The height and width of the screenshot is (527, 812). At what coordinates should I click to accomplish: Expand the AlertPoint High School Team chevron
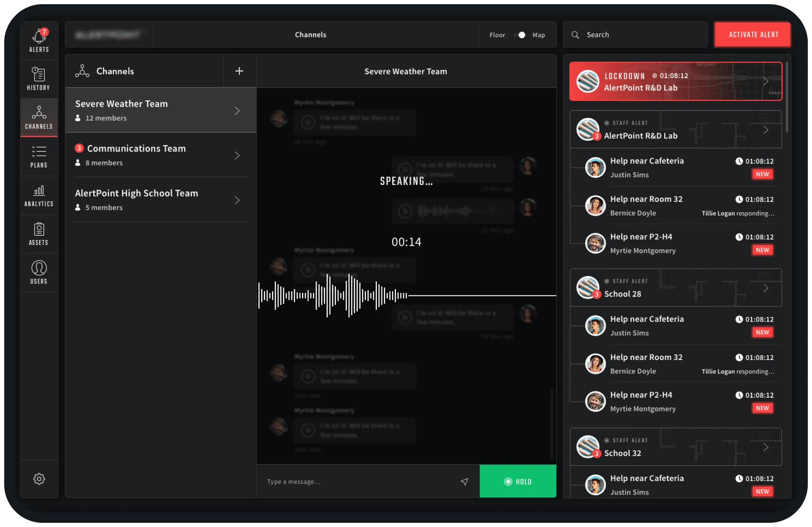(237, 200)
